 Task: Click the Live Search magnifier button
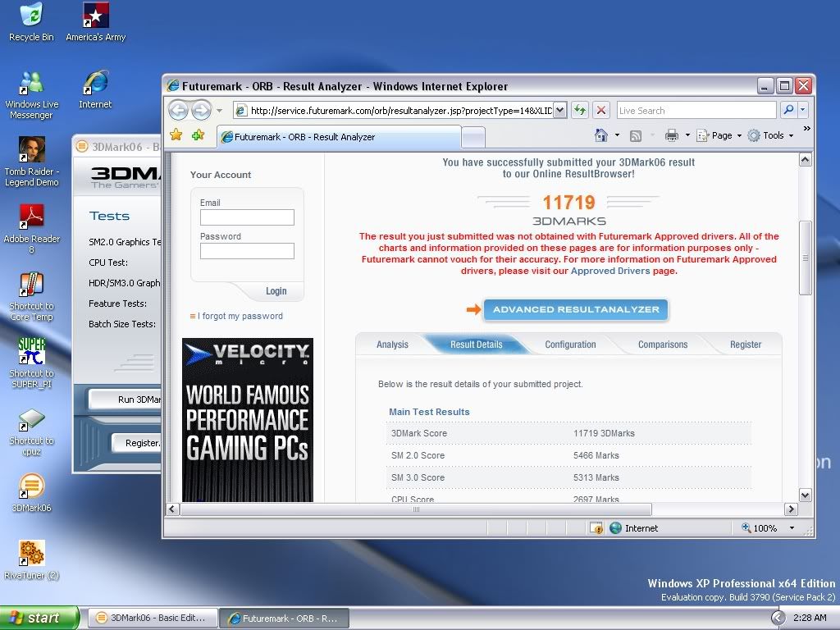788,110
